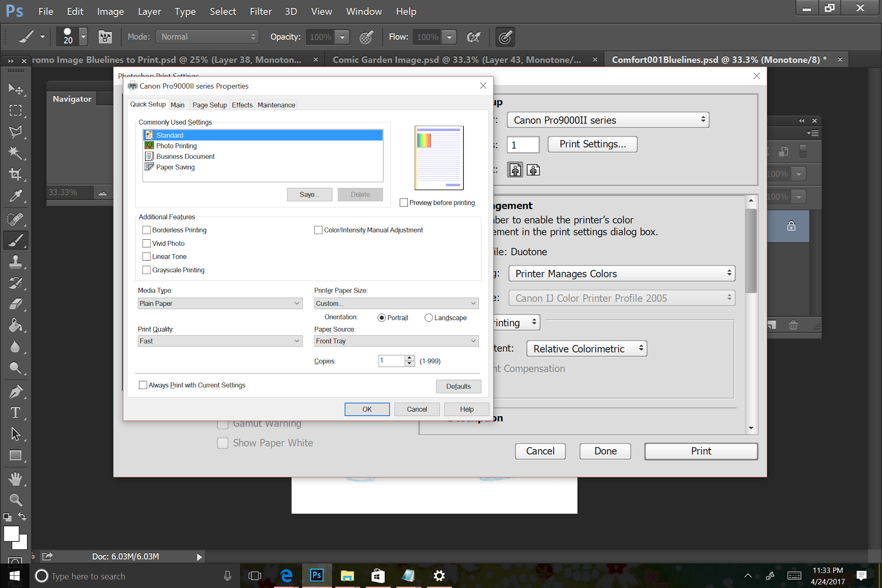Open the Printer Manages Colors dropdown
This screenshot has height=588, width=882.
622,274
